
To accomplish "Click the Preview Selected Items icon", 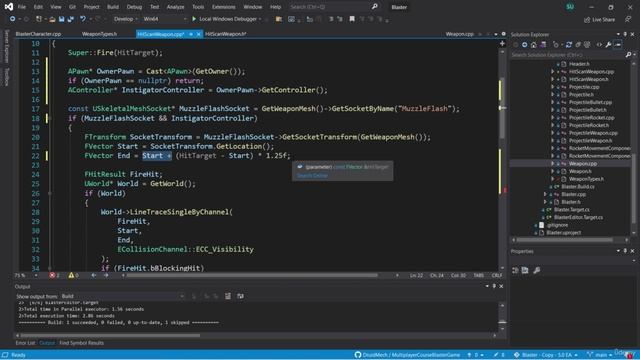I will (618, 44).
